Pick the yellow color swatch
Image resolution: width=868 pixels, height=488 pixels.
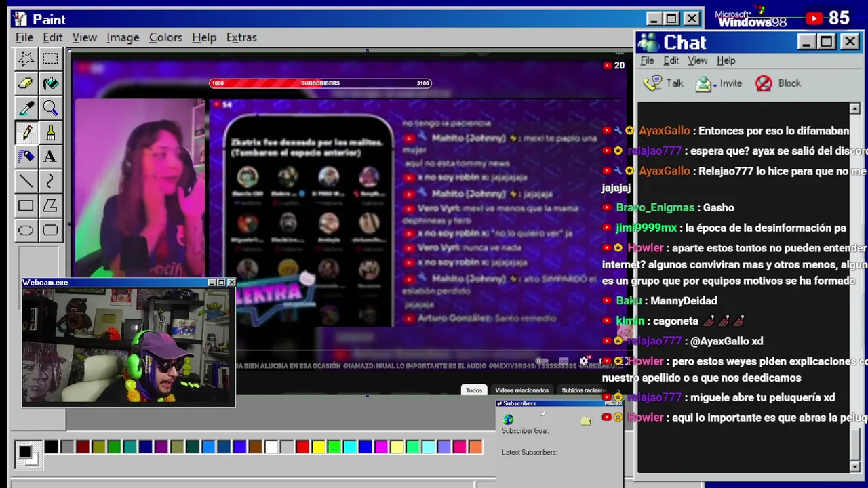pyautogui.click(x=318, y=447)
